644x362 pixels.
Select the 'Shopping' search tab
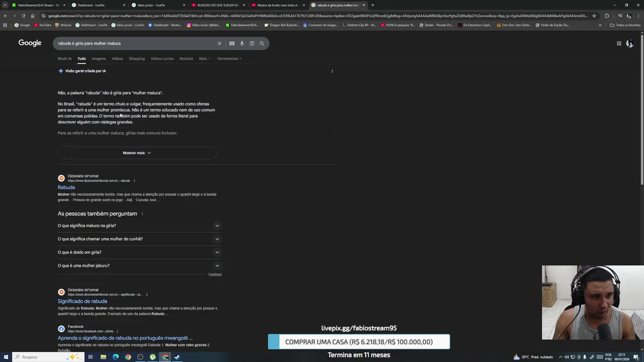click(x=137, y=58)
